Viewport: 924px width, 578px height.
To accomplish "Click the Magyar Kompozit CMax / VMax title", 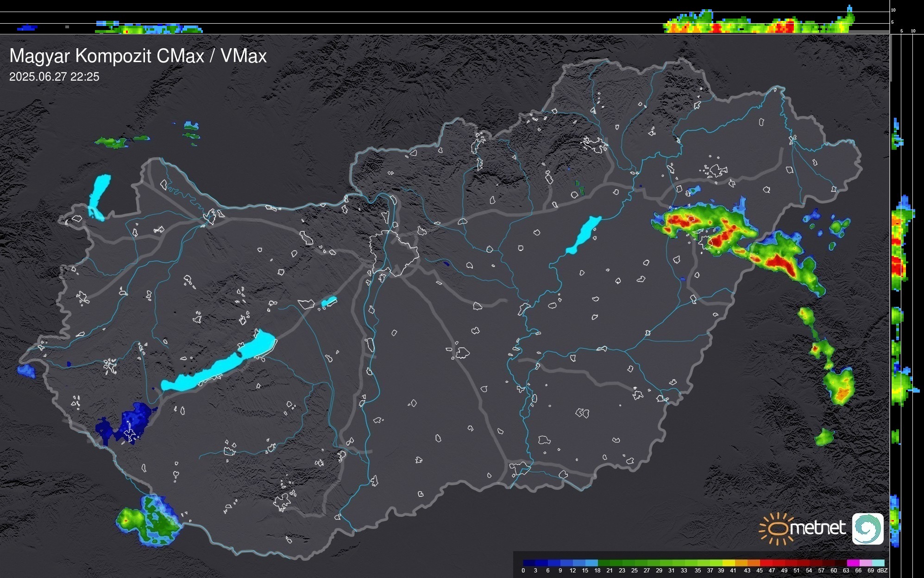I will (138, 56).
